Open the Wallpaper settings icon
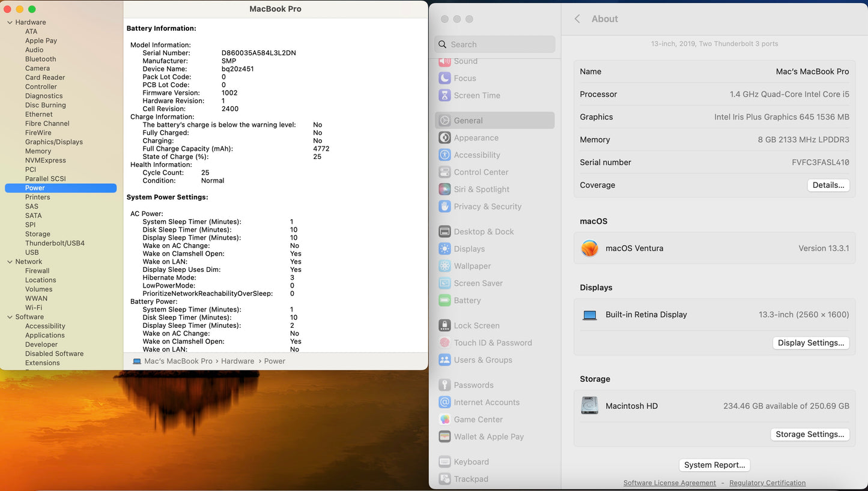Viewport: 868px width, 491px height. 445,266
